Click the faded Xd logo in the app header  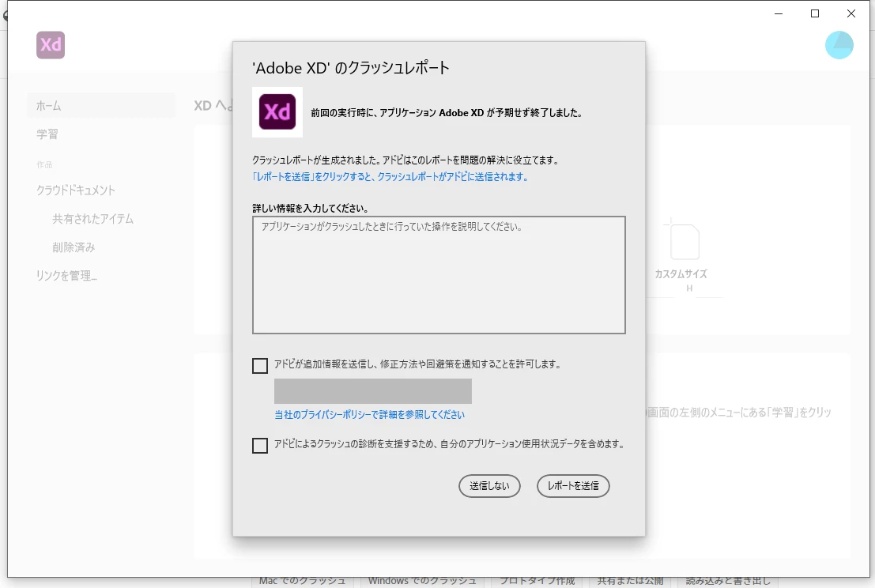tap(51, 45)
